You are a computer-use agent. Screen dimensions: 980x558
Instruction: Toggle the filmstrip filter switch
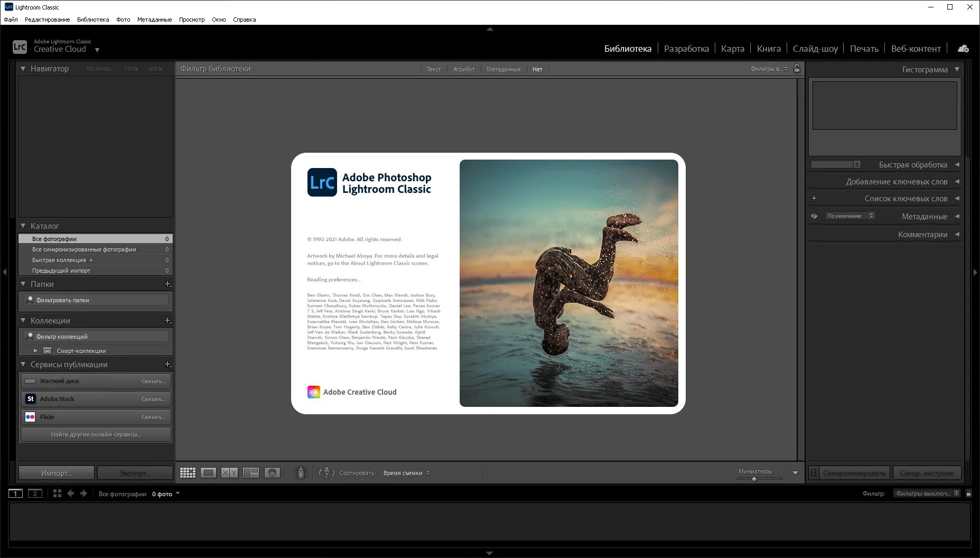point(968,494)
